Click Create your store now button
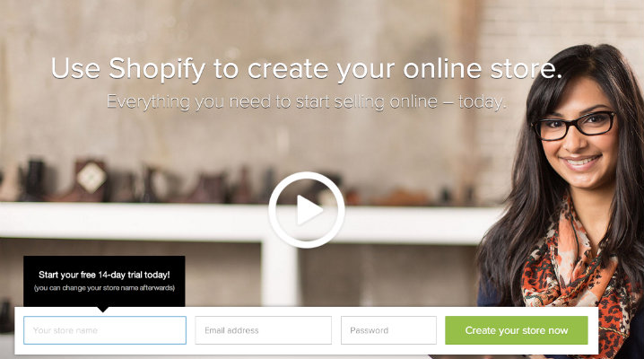 click(x=517, y=330)
